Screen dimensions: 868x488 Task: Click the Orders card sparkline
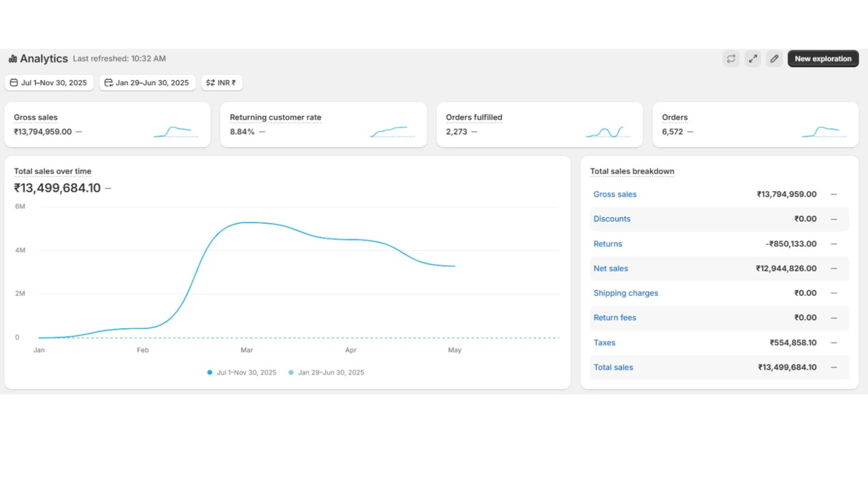pyautogui.click(x=824, y=131)
